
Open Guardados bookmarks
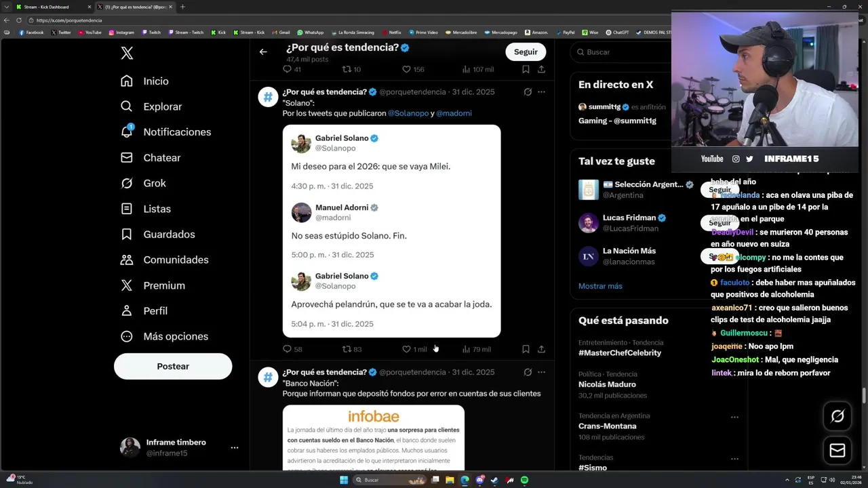coord(157,235)
